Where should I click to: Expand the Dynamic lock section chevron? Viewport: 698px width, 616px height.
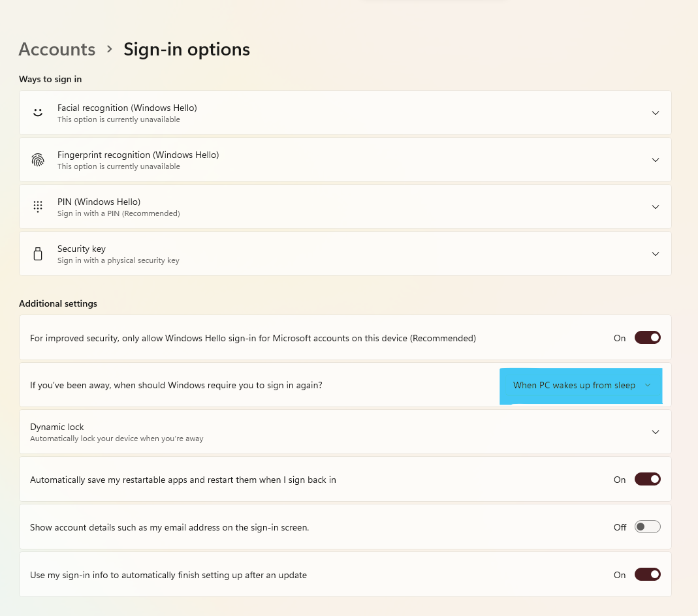point(656,432)
